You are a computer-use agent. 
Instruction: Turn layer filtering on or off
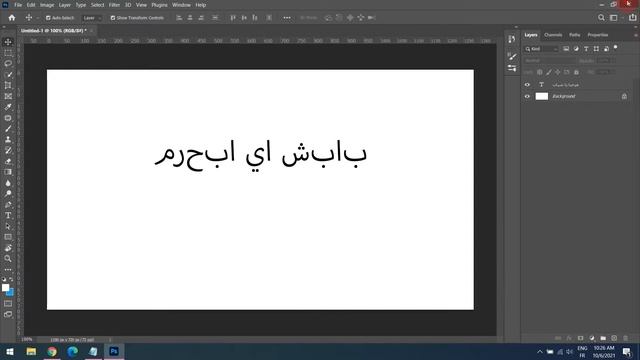point(616,48)
